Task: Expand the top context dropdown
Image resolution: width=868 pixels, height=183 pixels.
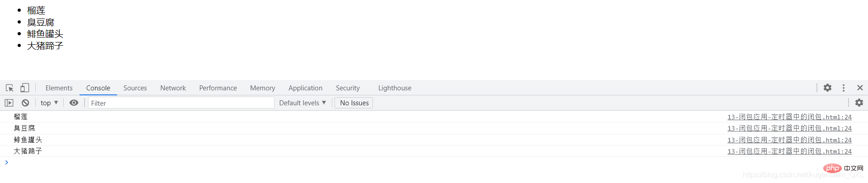Action: point(49,103)
